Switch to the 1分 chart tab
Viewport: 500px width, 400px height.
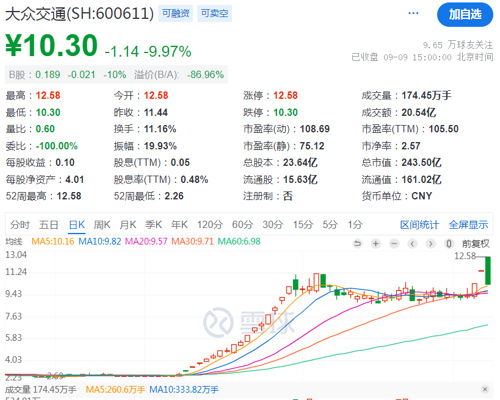[x=355, y=225]
